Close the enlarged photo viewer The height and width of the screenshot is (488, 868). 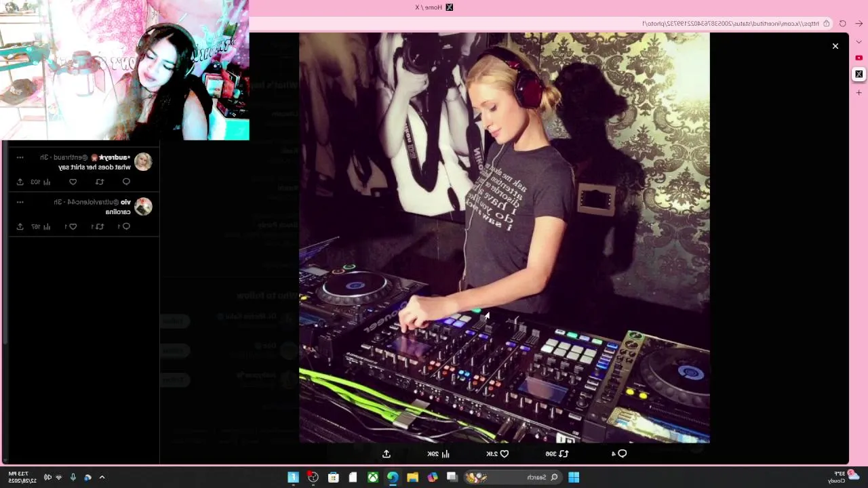[835, 46]
